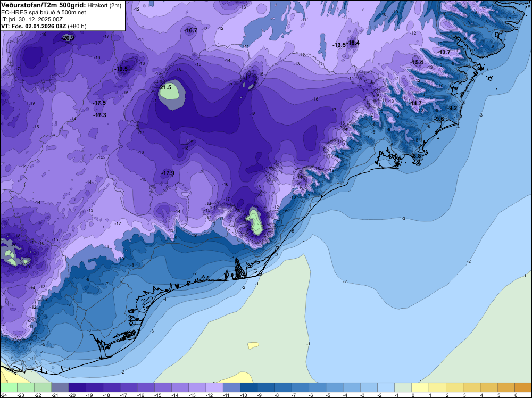
Task: Select the legend color swatch labeled -2
Action: pyautogui.click(x=386, y=387)
